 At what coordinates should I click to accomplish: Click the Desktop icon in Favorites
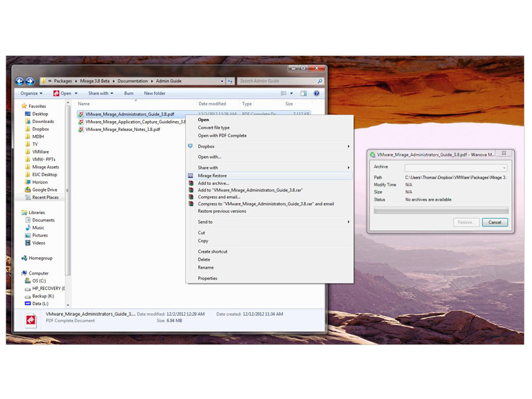(x=28, y=114)
